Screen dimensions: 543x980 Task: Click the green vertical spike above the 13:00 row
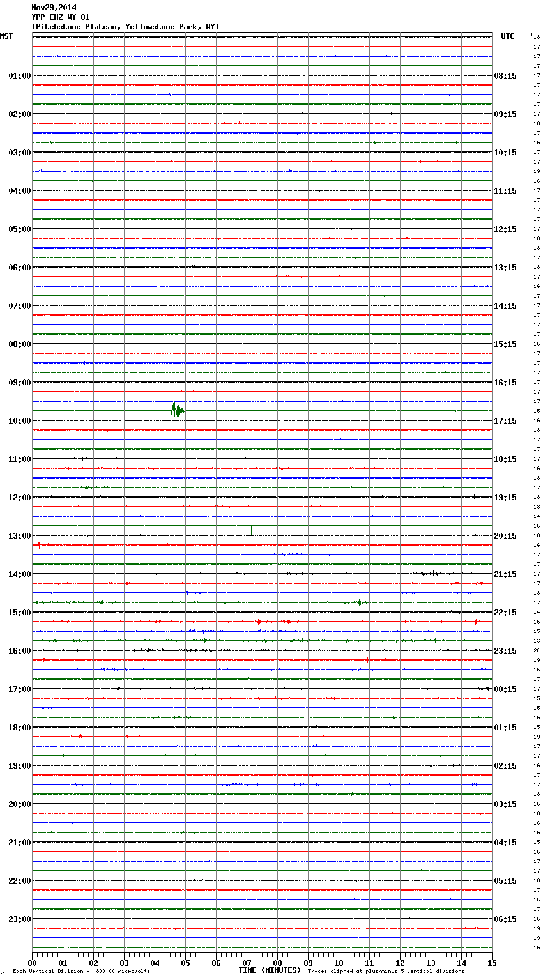[252, 534]
